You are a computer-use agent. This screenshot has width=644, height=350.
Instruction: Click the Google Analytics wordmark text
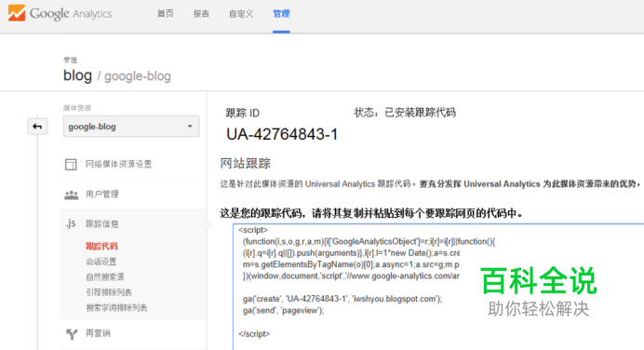pos(71,14)
